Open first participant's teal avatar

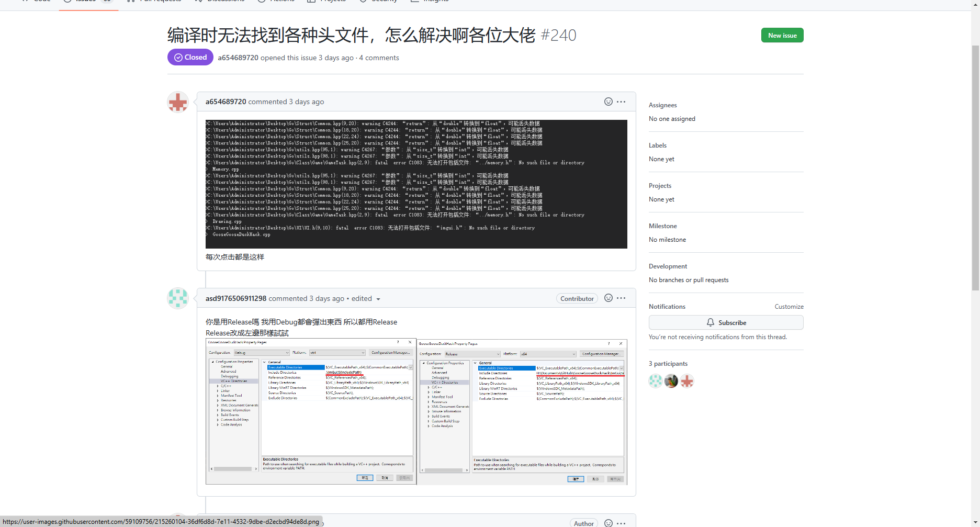[656, 381]
